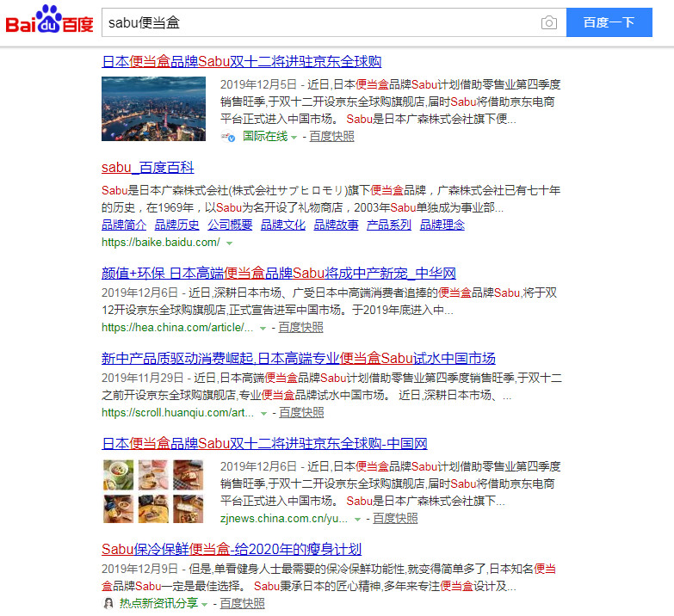
Task: Expand dropdown arrow after scroll.huanqiu.com URL
Action: pos(264,414)
